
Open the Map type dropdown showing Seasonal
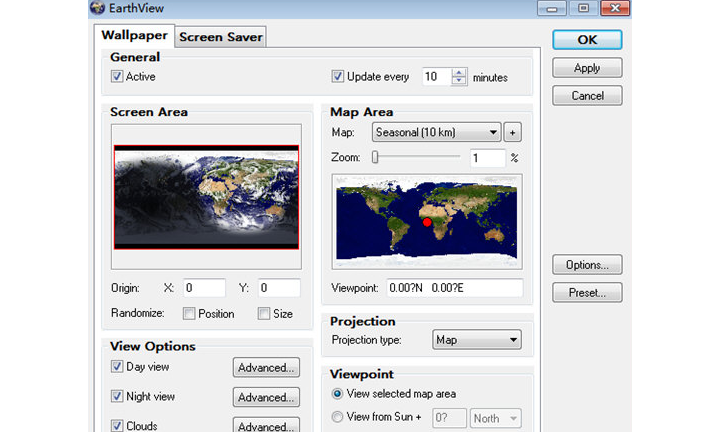(436, 132)
